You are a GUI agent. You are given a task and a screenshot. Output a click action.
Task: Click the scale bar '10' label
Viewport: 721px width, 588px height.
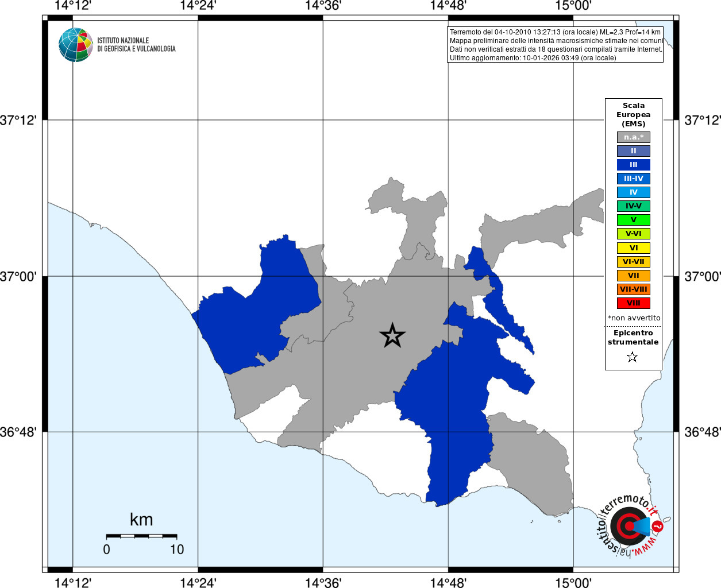(x=177, y=550)
